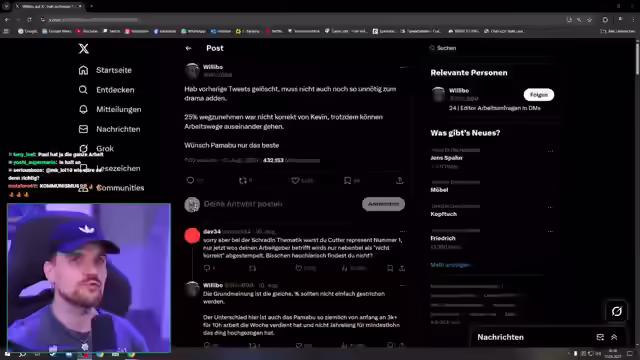Click dev34 red avatar

click(x=192, y=236)
